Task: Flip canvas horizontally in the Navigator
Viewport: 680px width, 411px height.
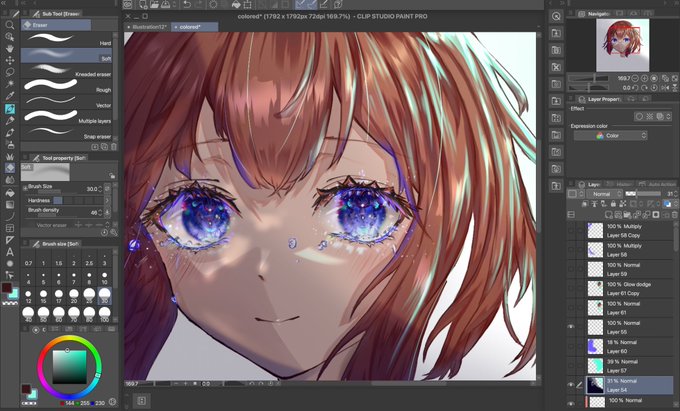Action: click(666, 88)
